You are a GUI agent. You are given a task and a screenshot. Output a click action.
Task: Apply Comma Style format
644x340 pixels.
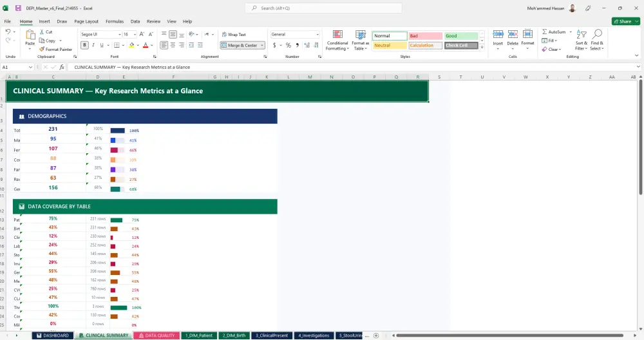[x=298, y=45]
